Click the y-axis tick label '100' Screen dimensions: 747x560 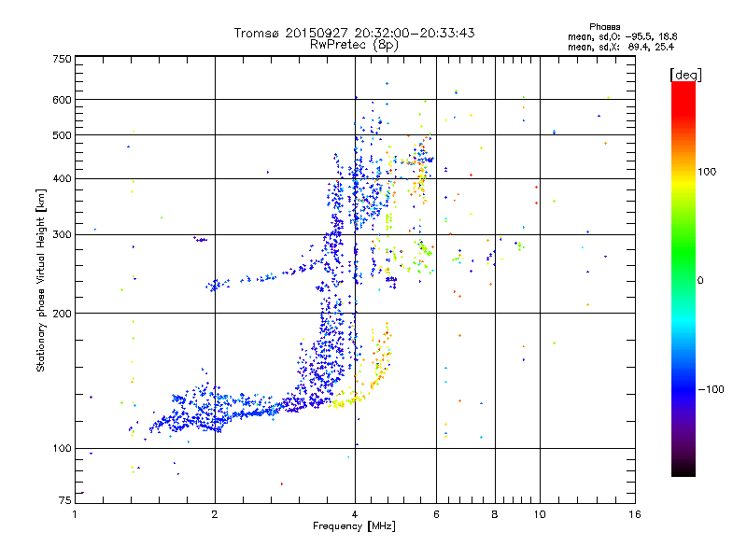(63, 449)
